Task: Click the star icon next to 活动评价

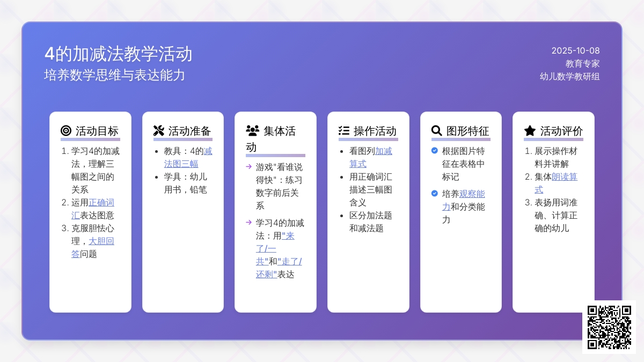Action: (x=529, y=129)
